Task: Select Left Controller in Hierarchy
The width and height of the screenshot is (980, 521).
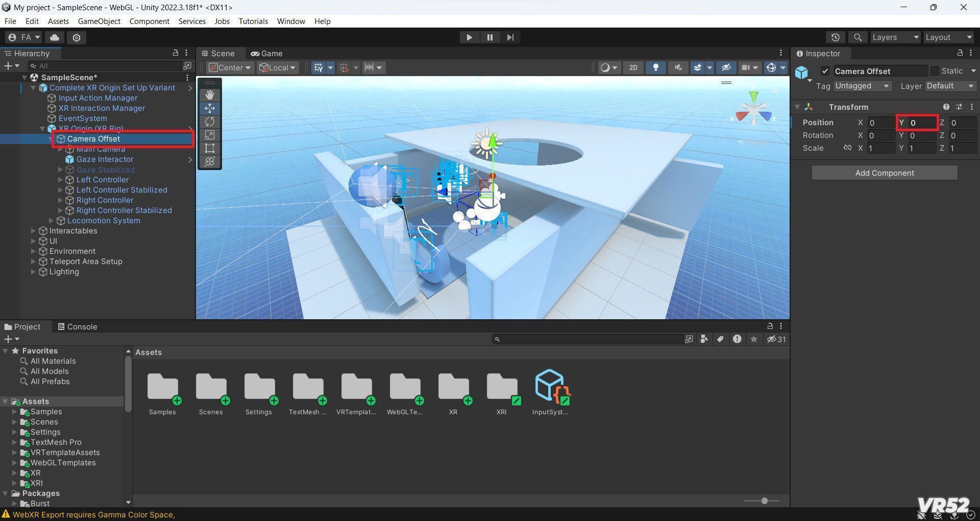Action: 102,180
